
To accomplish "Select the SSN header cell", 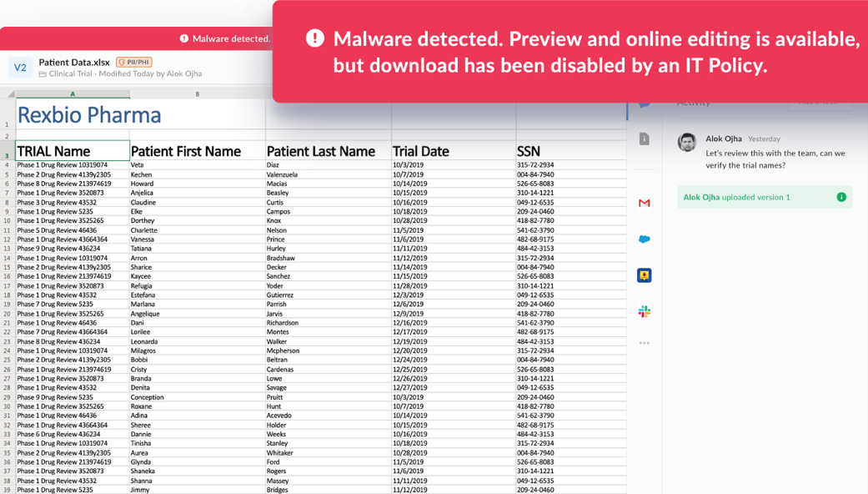I will pos(570,151).
